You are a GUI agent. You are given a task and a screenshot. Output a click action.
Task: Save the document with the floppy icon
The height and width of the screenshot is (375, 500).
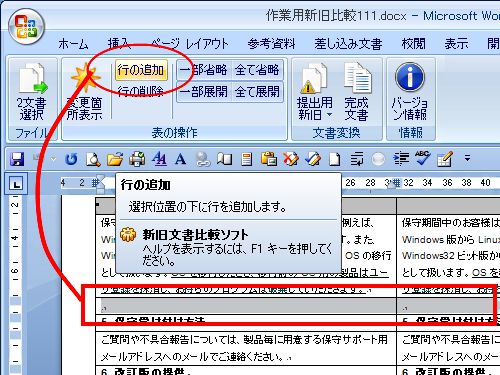pos(17,159)
